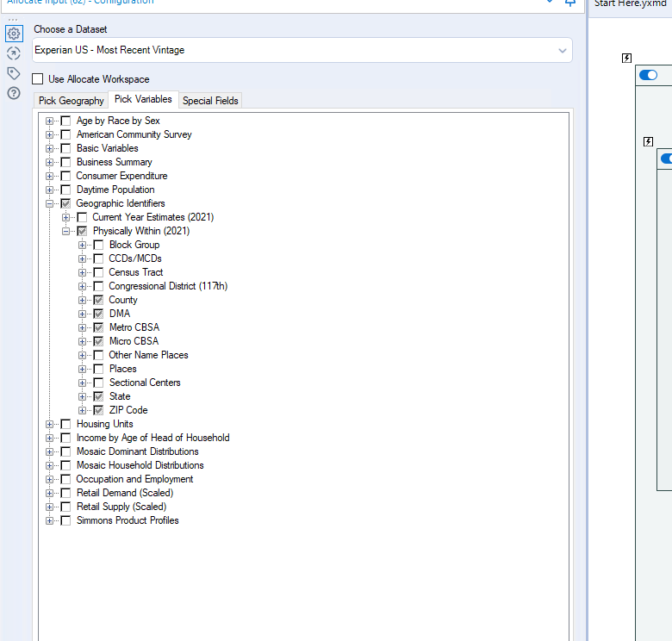
Task: Expand the Housing Units node
Action: [49, 424]
